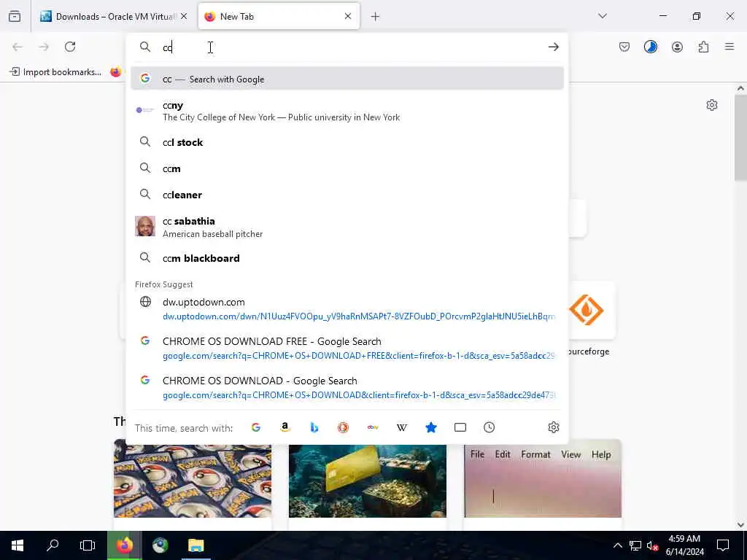Screen dimensions: 747x560
Task: Close the Downloads Oracle VM tab
Action: (184, 16)
